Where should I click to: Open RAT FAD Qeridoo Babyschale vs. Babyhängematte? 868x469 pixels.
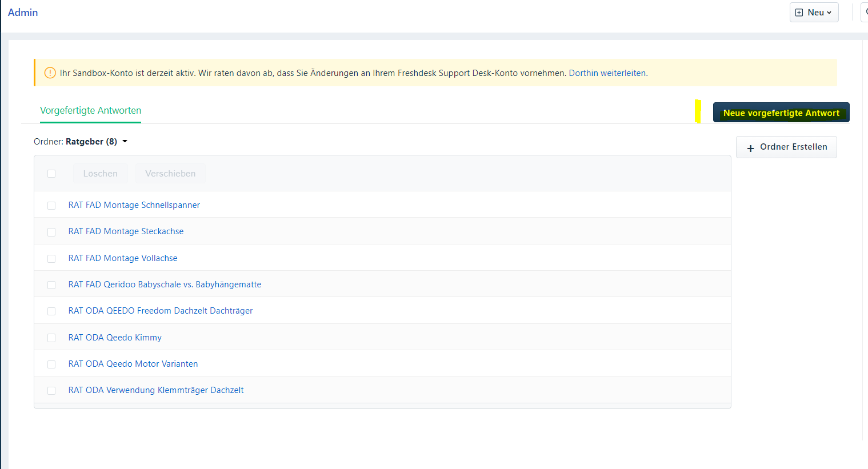(x=165, y=284)
